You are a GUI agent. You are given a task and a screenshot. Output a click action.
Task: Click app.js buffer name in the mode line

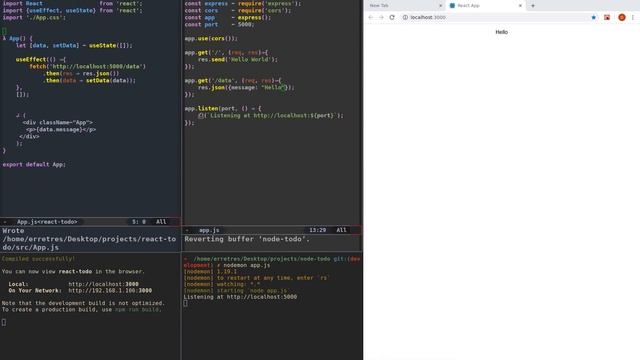209,230
